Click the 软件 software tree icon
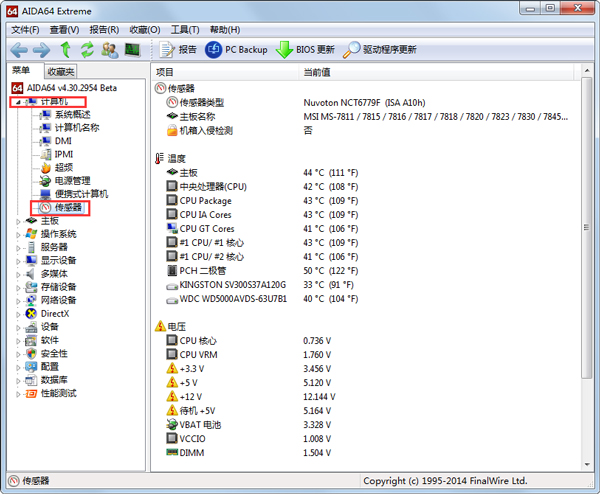This screenshot has height=494, width=600. [31, 340]
